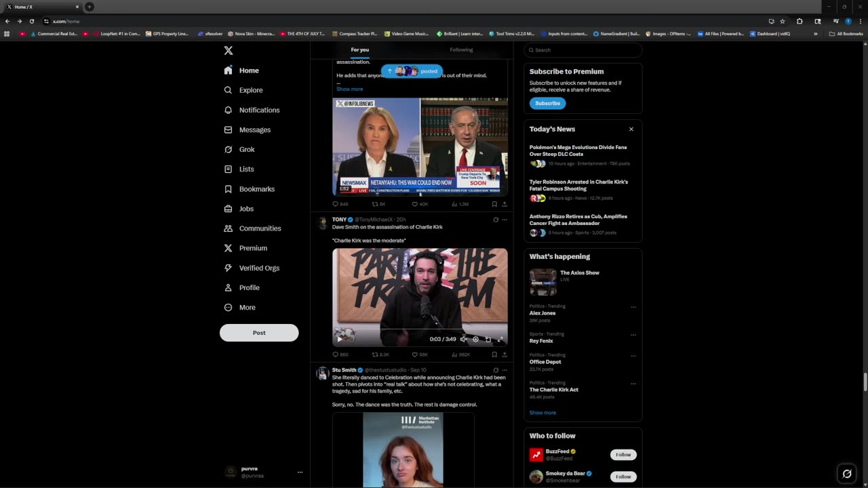Like TONY's post
This screenshot has height=488, width=868.
pos(420,354)
